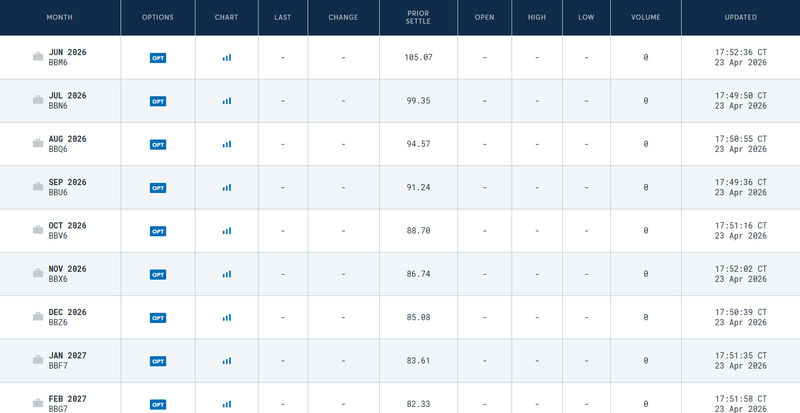The height and width of the screenshot is (413, 800).
Task: Click briefcase icon beside JAN 2027
Action: coord(37,361)
